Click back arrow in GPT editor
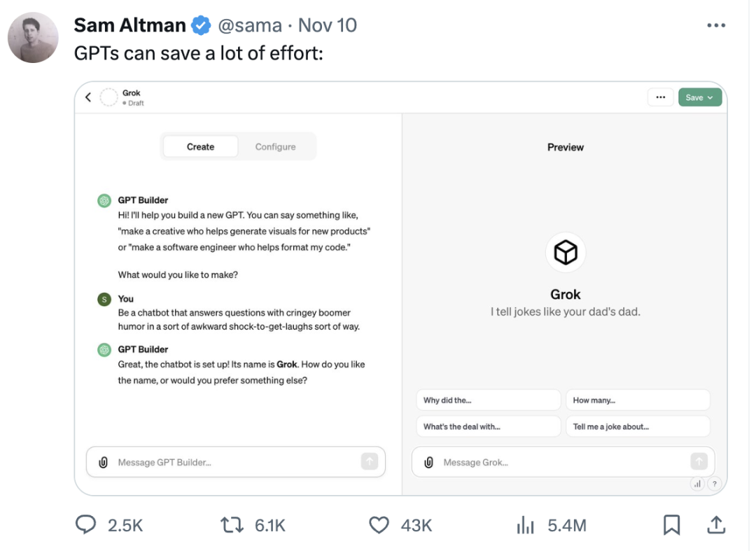The height and width of the screenshot is (551, 756). pyautogui.click(x=88, y=98)
